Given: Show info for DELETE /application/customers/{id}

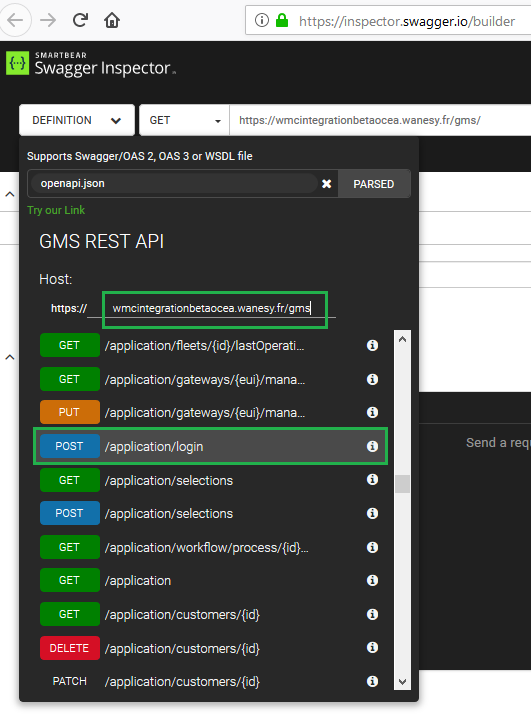Looking at the screenshot, I should (372, 648).
